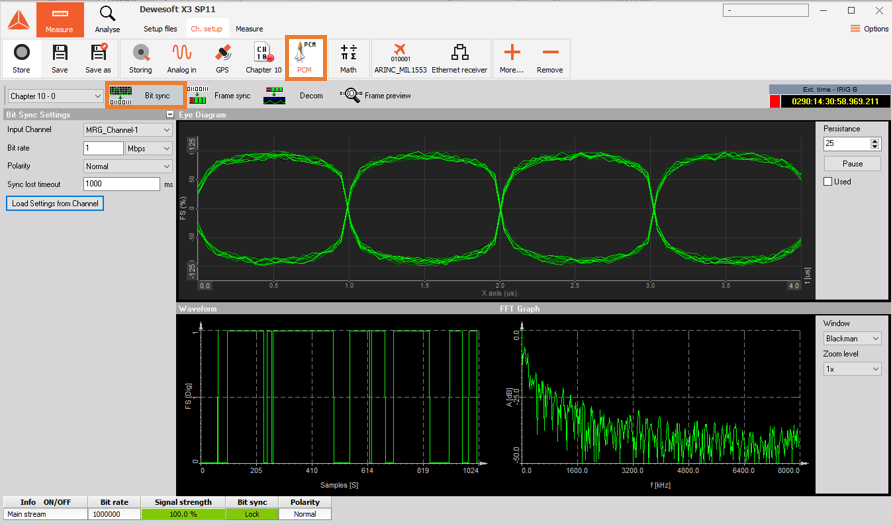This screenshot has width=892, height=526.
Task: Open Setup files tab
Action: pyautogui.click(x=160, y=28)
